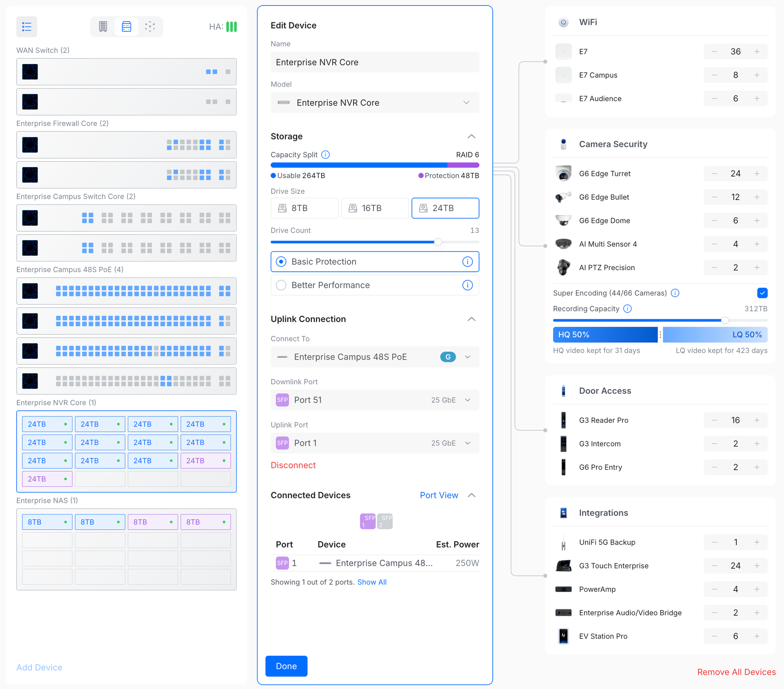Viewport: 784px width, 689px height.
Task: Open the device list view icon
Action: pos(27,27)
